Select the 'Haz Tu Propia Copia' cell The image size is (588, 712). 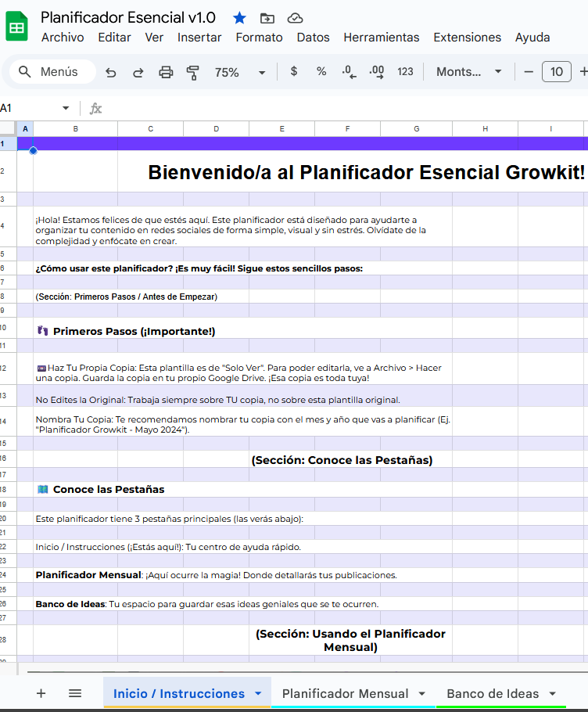[x=242, y=369]
